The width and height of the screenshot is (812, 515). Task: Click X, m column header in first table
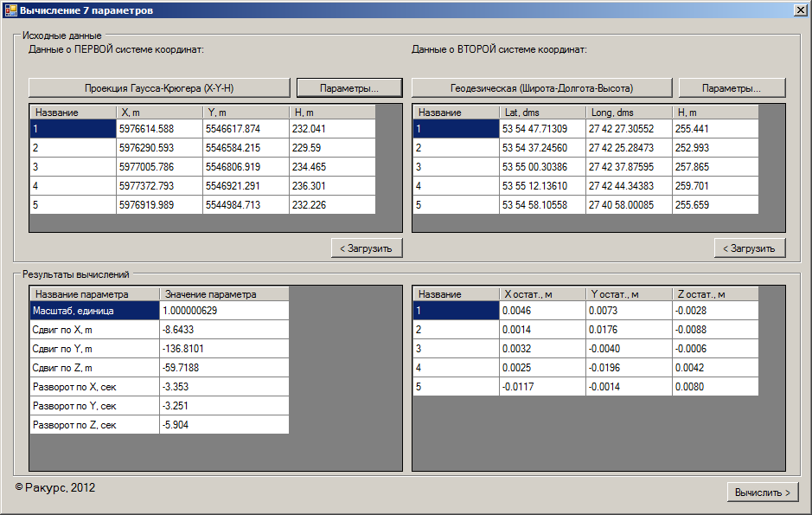click(159, 113)
